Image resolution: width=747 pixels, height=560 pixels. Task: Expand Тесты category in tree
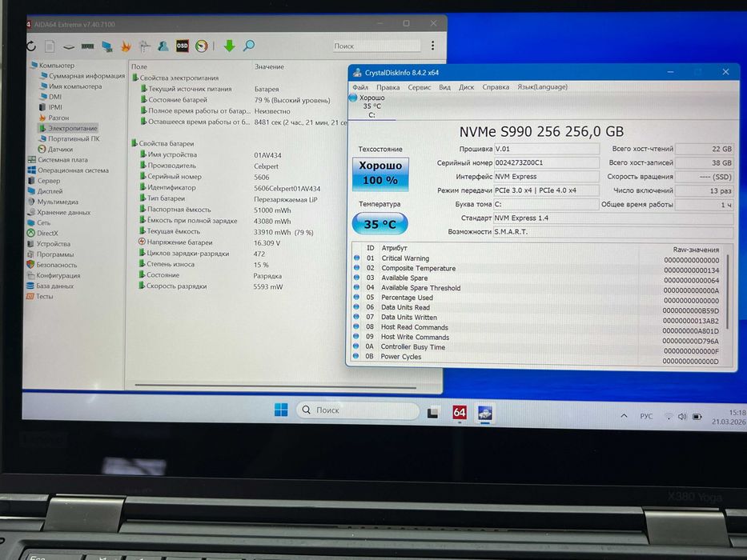point(40,296)
